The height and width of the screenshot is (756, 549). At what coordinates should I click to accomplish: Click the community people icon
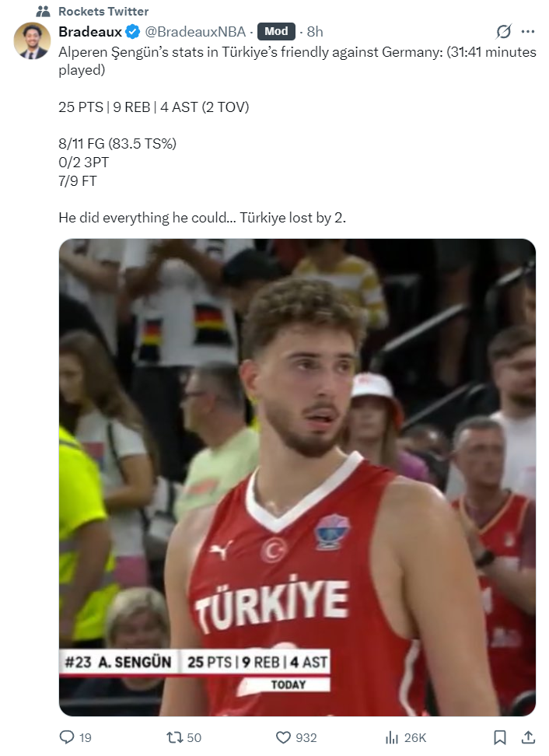click(x=44, y=11)
